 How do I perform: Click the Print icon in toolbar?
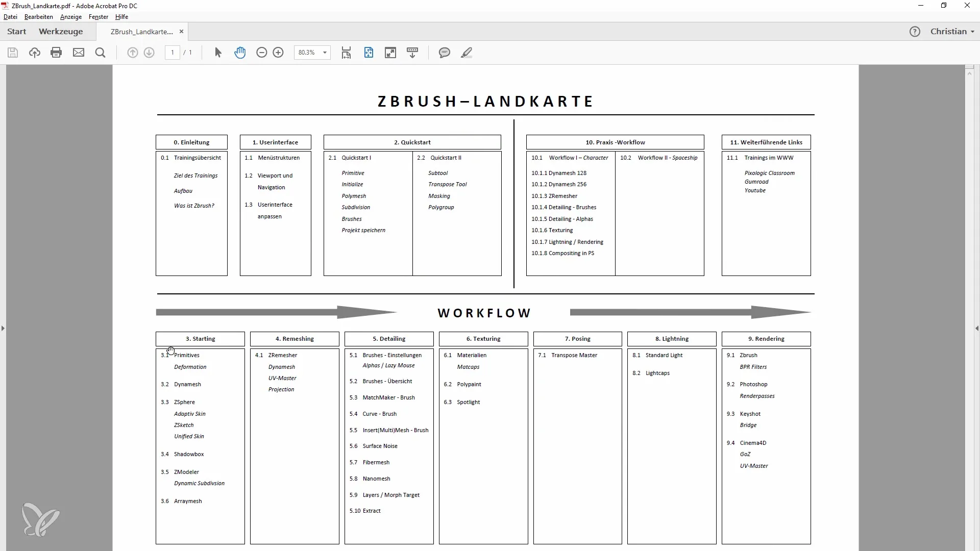click(x=56, y=53)
